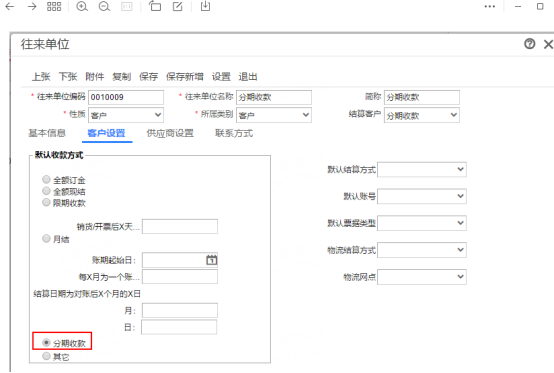Switch to the 客户设置 tab
This screenshot has height=373, width=554.
[x=106, y=133]
